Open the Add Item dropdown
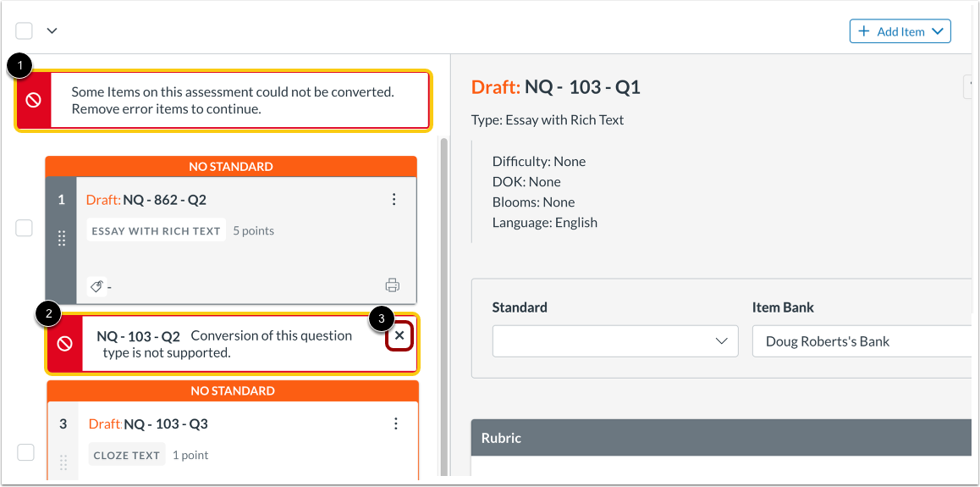980x487 pixels. [x=900, y=31]
